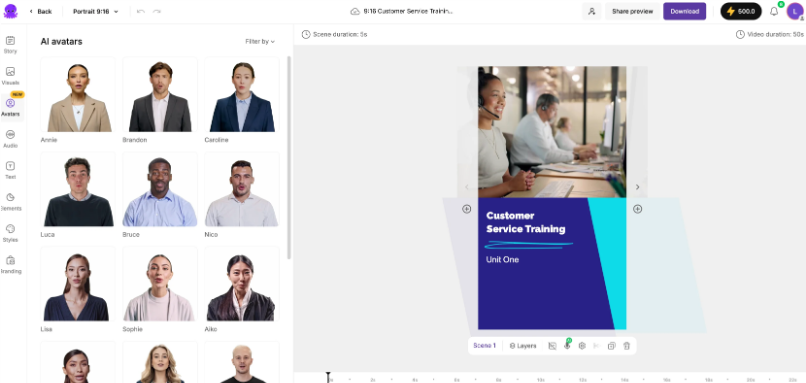The width and height of the screenshot is (806, 383).
Task: Click the cloud save status icon
Action: 355,11
